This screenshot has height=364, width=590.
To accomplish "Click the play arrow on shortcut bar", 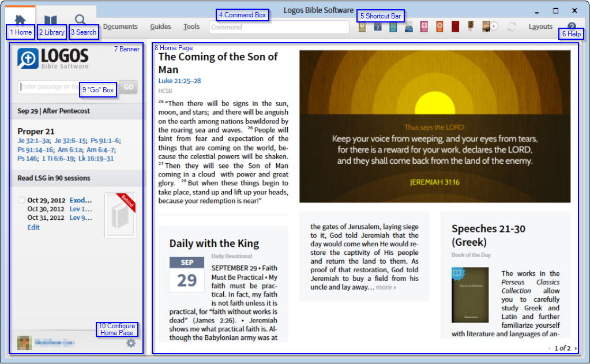I will pos(494,27).
